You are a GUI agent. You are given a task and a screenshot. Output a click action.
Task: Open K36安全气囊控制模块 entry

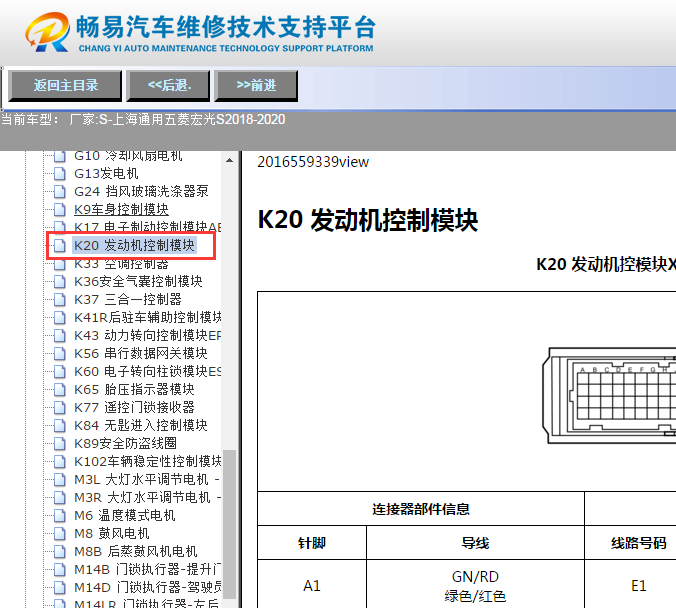pyautogui.click(x=138, y=282)
